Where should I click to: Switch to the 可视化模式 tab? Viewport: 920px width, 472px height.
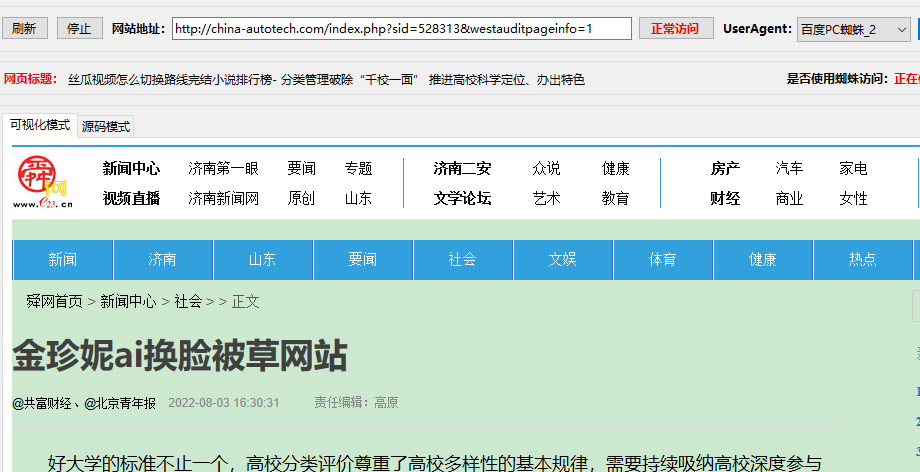[x=40, y=125]
